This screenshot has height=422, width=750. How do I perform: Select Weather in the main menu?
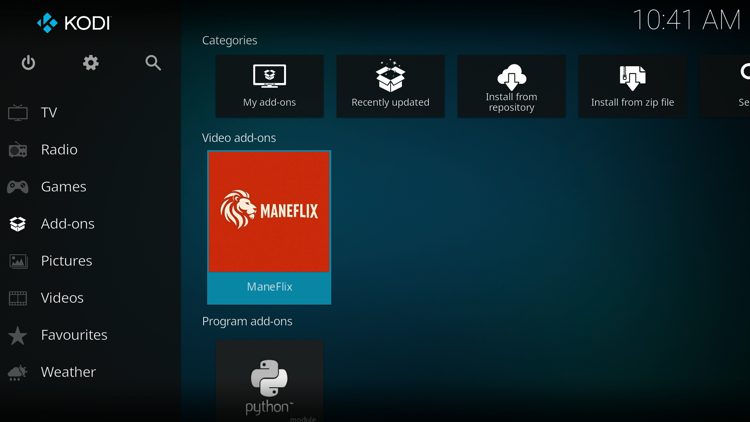click(x=68, y=372)
